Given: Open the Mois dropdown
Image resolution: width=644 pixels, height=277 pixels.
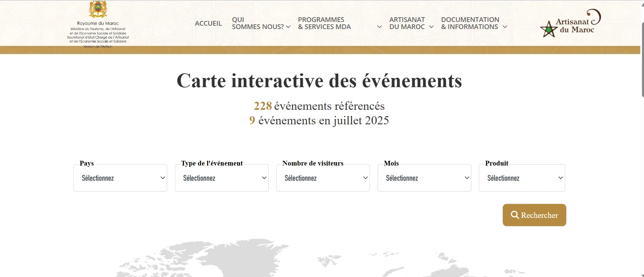Looking at the screenshot, I should tap(424, 178).
